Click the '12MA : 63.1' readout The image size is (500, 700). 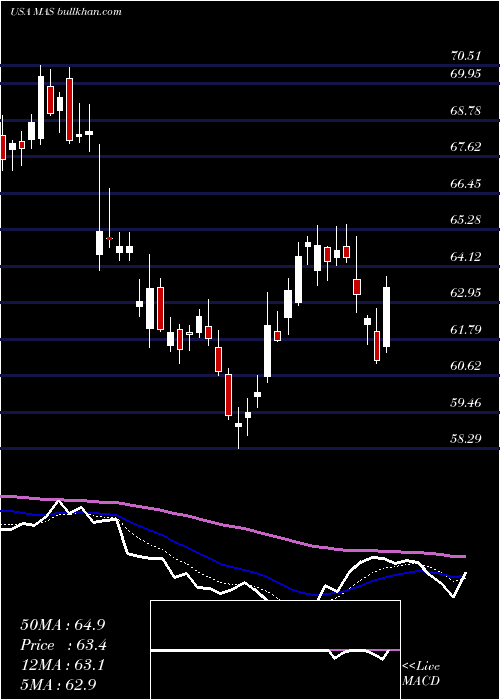click(x=63, y=665)
